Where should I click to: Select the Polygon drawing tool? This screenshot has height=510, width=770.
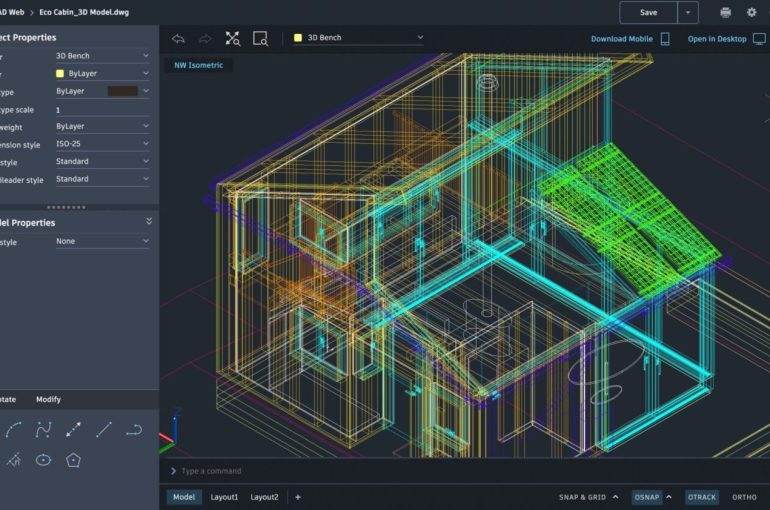tap(73, 460)
